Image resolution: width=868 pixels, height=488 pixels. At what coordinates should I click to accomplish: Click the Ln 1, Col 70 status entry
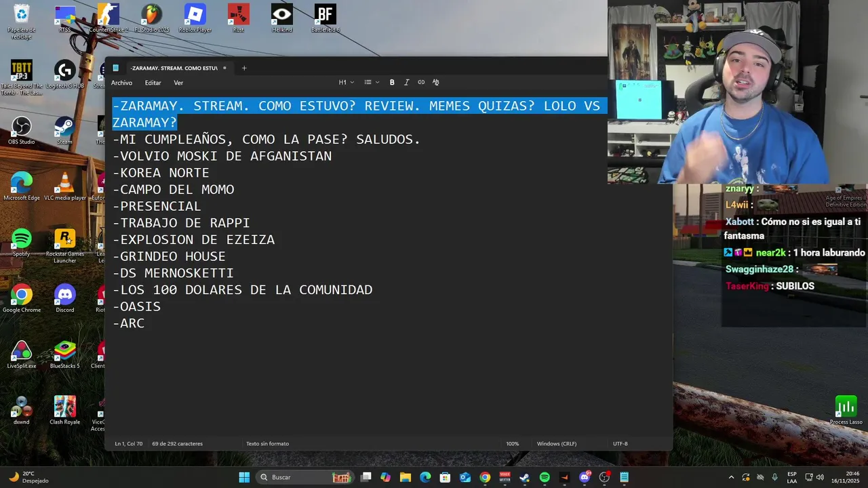[129, 444]
